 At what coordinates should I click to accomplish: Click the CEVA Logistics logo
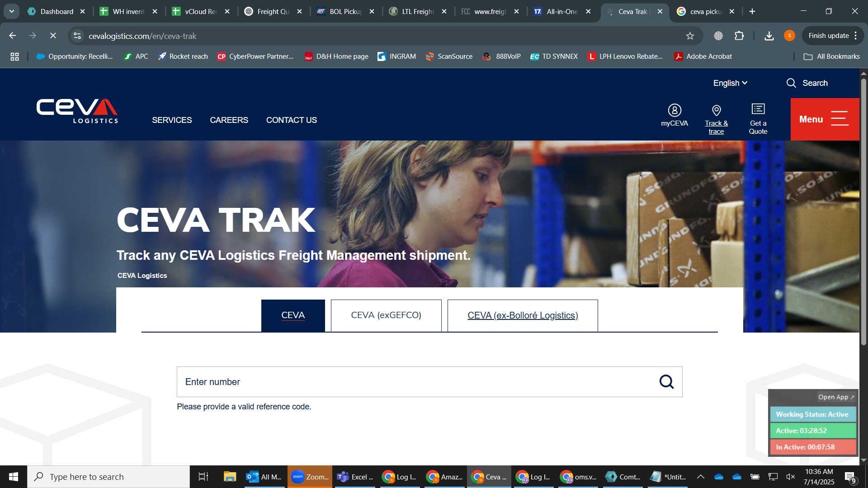coord(77,111)
